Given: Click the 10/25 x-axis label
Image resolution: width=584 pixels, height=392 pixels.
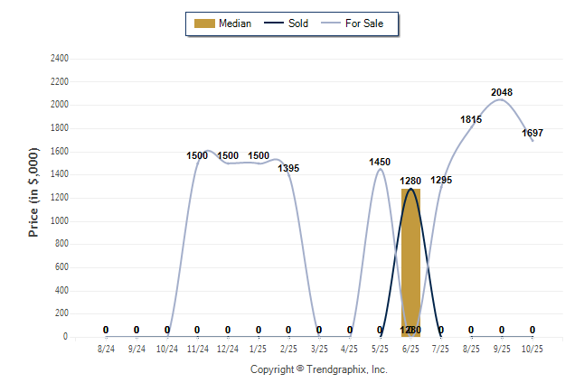Looking at the screenshot, I should [532, 348].
